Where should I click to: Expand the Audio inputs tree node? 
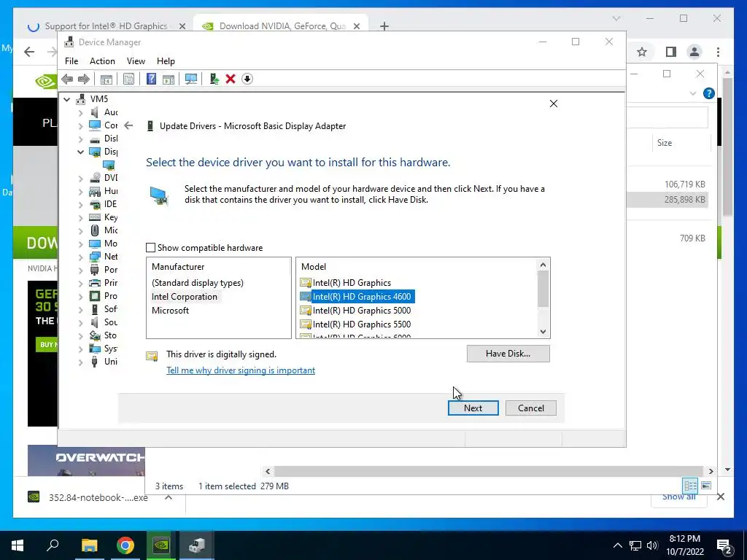pos(80,112)
